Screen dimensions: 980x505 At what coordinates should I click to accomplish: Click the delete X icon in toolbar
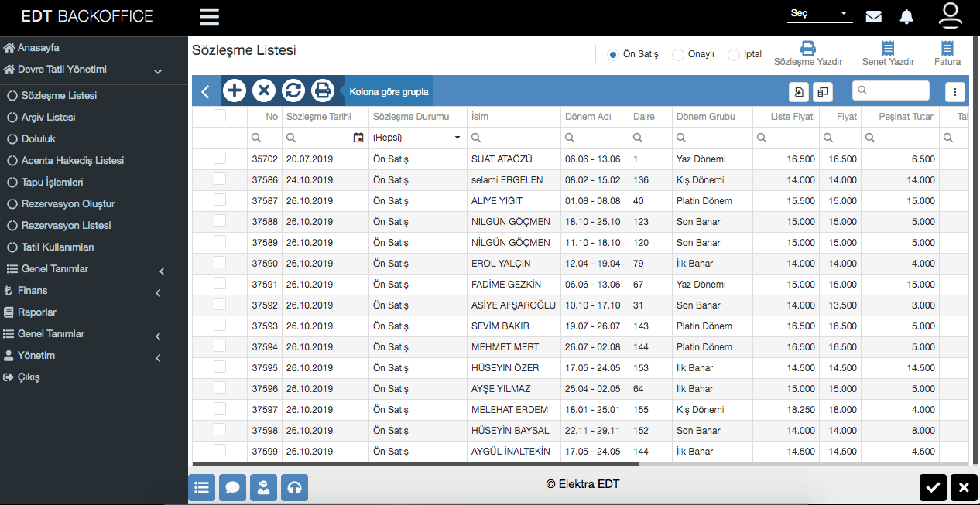pos(264,90)
